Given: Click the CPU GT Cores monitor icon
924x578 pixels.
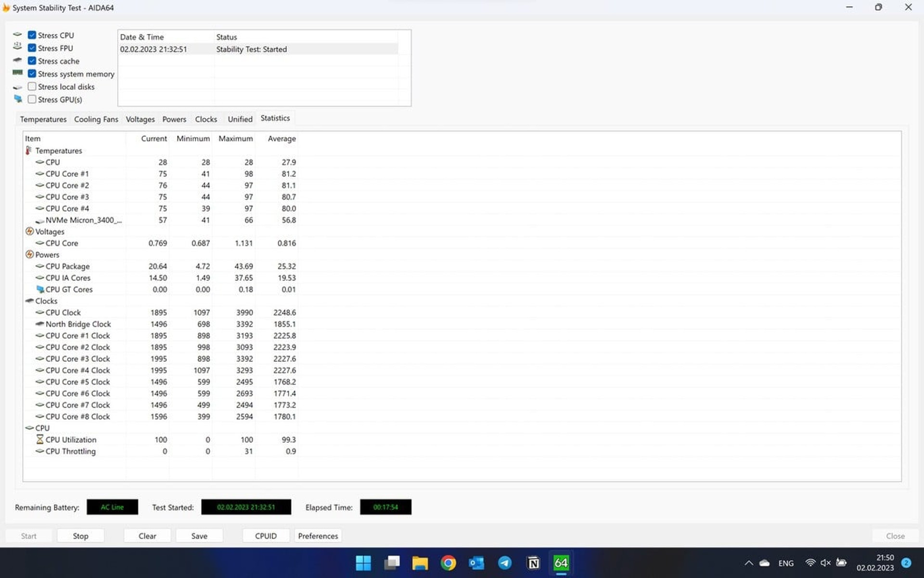Looking at the screenshot, I should (x=40, y=289).
